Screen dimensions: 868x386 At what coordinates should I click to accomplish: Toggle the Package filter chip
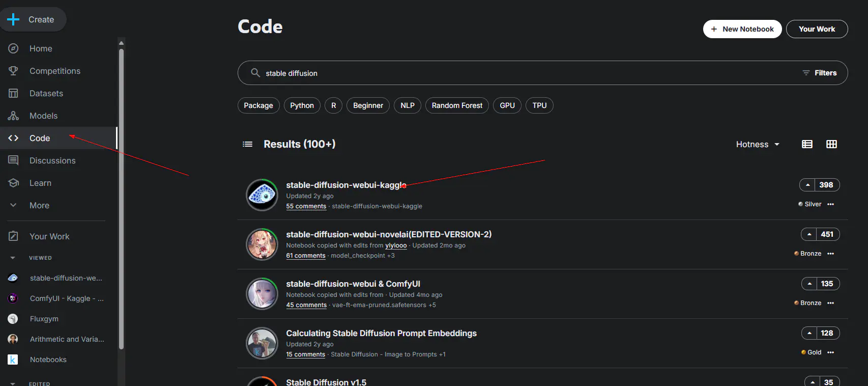[258, 105]
